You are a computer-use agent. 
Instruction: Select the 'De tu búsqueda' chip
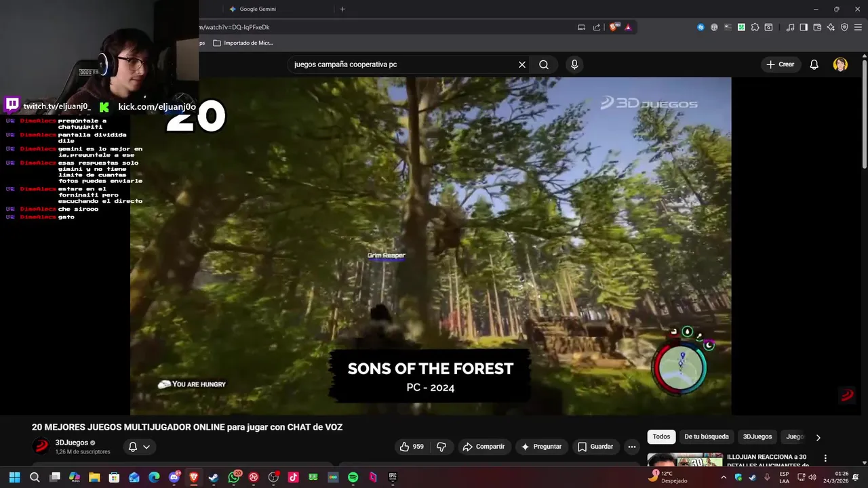point(707,437)
